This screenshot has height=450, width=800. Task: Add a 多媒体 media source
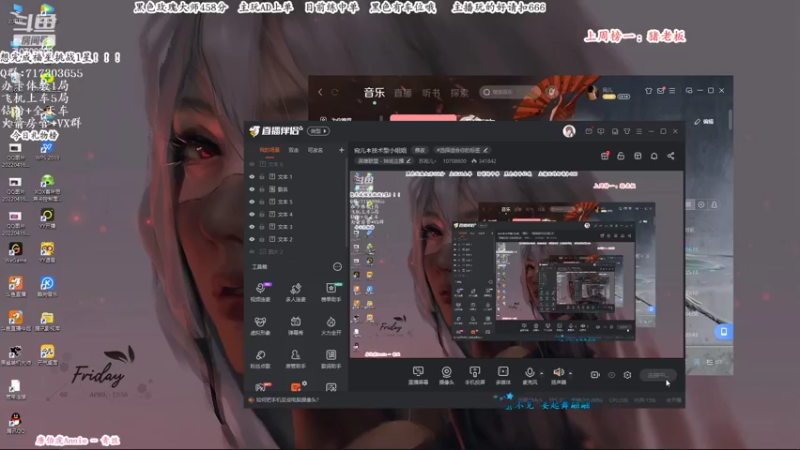click(x=503, y=376)
